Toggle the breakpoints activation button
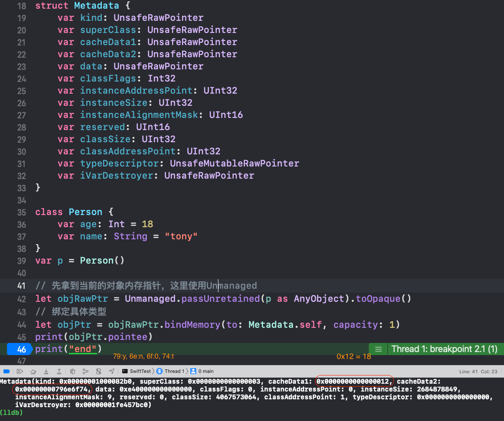Viewport: 504px width, 421px height. click(7, 371)
